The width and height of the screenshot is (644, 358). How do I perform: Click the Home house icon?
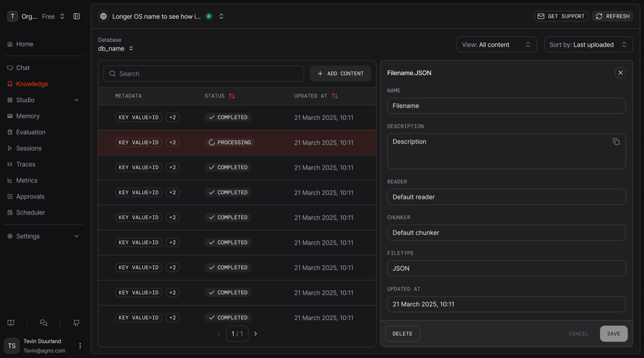tap(10, 44)
